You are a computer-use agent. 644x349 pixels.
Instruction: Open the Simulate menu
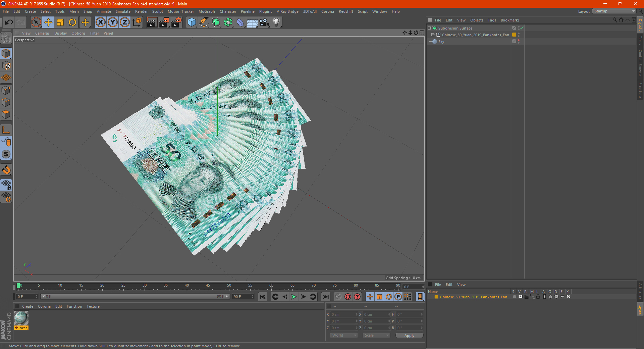coord(123,11)
